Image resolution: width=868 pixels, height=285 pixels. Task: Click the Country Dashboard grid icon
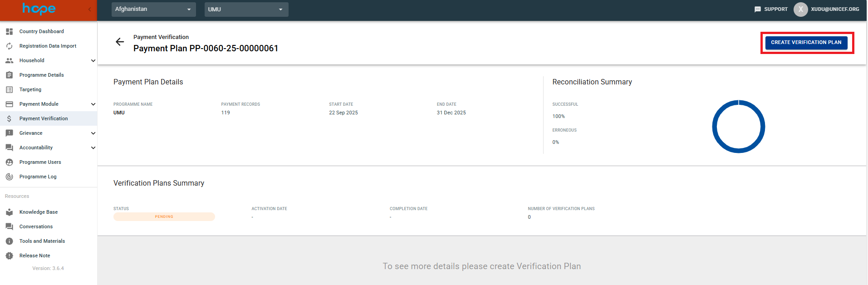(x=9, y=31)
